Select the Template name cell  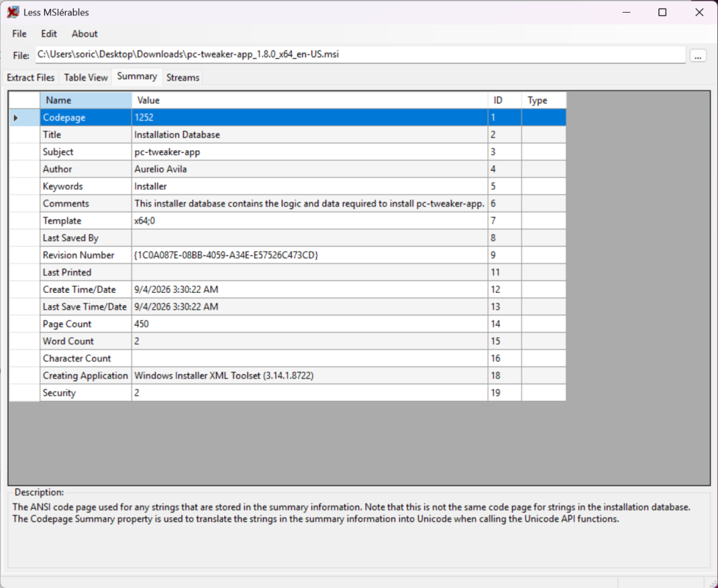tap(86, 221)
